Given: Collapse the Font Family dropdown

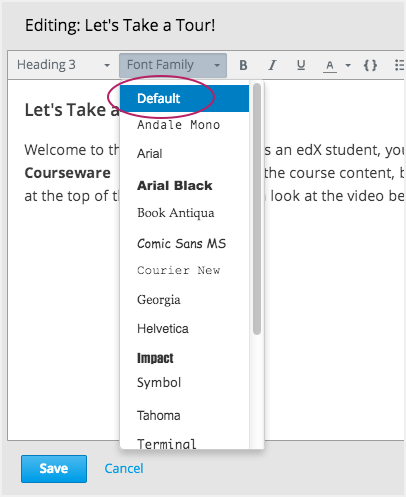Looking at the screenshot, I should (x=173, y=65).
